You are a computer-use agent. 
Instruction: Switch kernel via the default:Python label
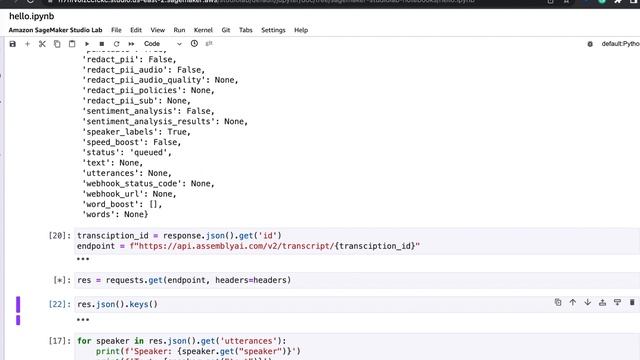click(x=620, y=44)
